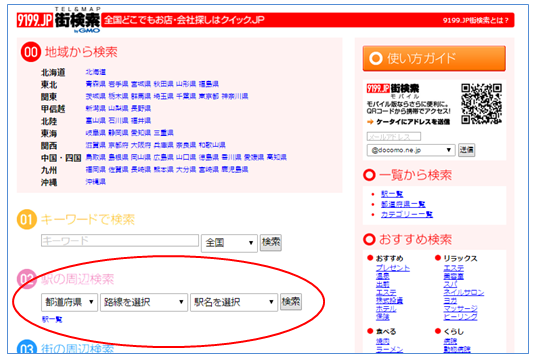Select 青森県 in the 東北 row
The image size is (543, 360).
tap(96, 84)
